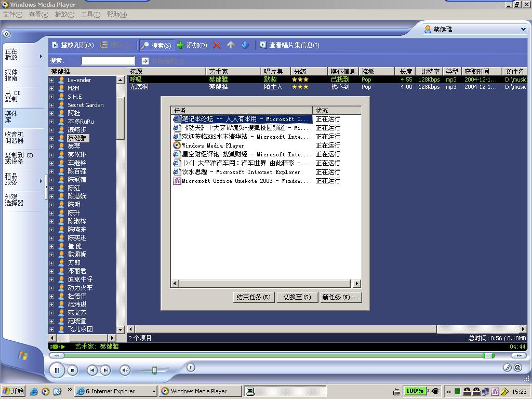
Task: Open the 文件 menu
Action: coord(12,14)
